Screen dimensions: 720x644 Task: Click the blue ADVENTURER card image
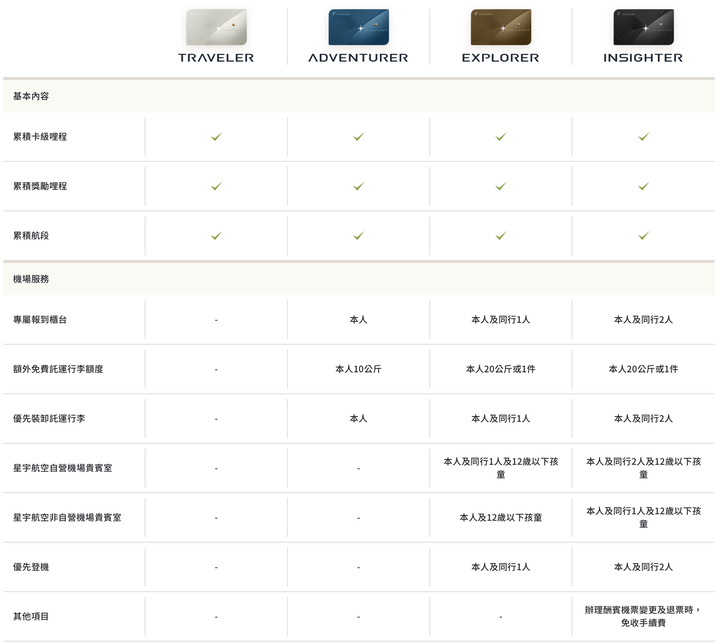coord(359,27)
